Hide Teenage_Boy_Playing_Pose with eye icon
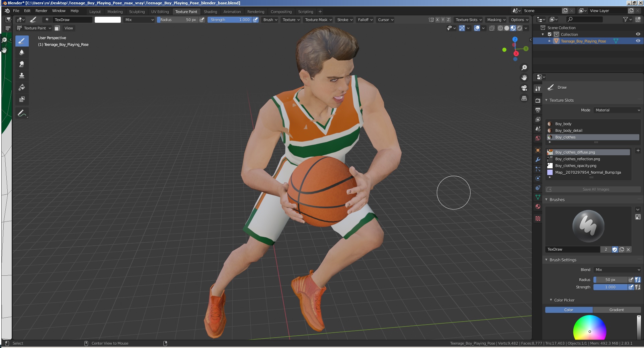644x348 pixels. pyautogui.click(x=638, y=41)
